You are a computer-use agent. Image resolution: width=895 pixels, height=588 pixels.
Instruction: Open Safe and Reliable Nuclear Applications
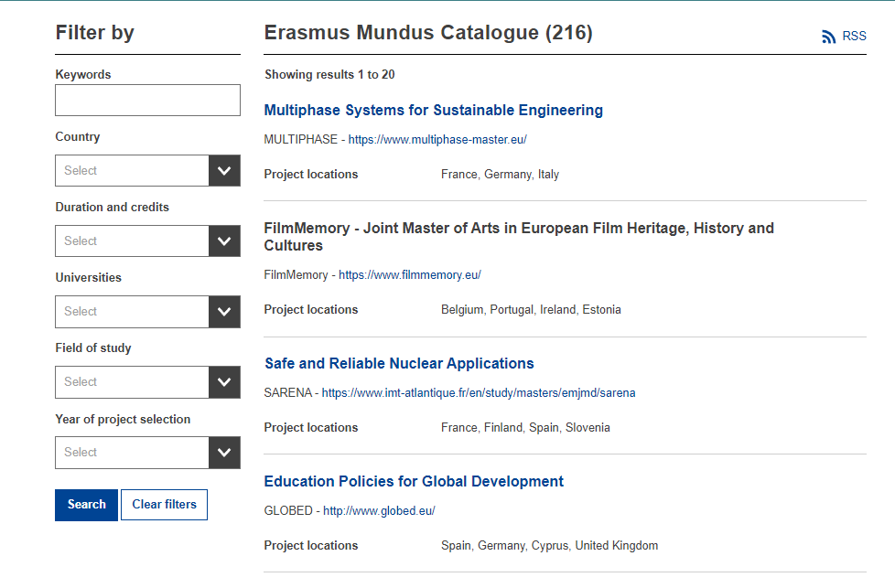(x=399, y=363)
